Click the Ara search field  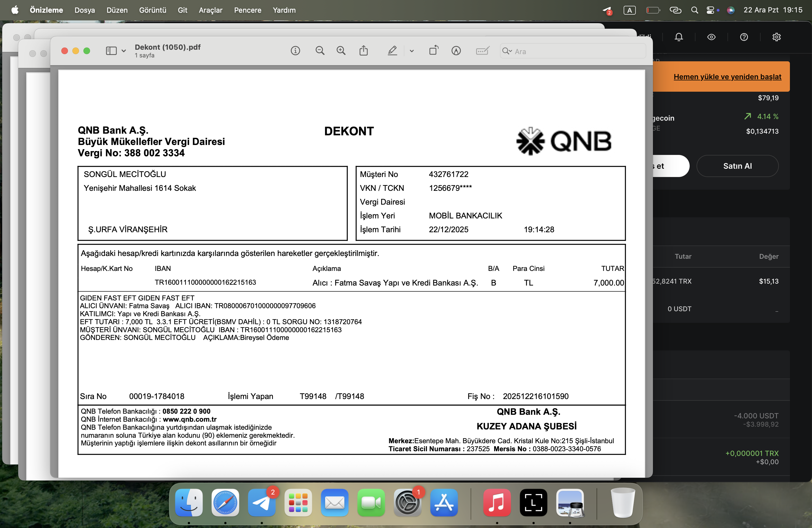(573, 51)
